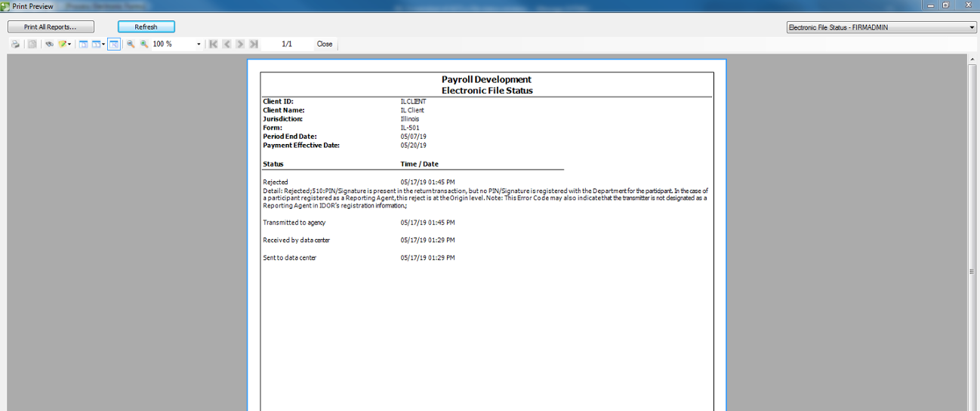Click the printer icon in the toolbar

15,44
